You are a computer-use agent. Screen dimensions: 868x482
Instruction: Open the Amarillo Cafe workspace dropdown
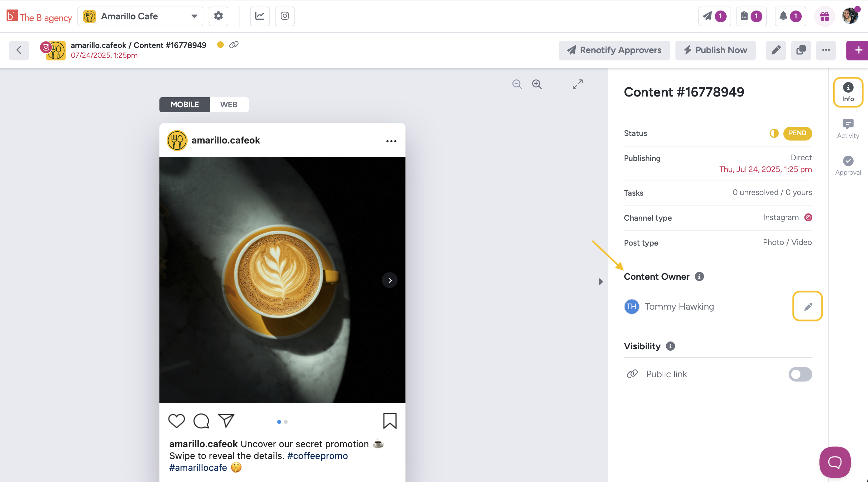click(140, 16)
